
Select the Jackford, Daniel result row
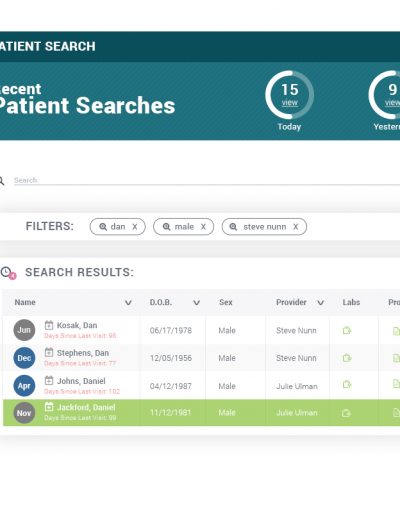[x=201, y=413]
